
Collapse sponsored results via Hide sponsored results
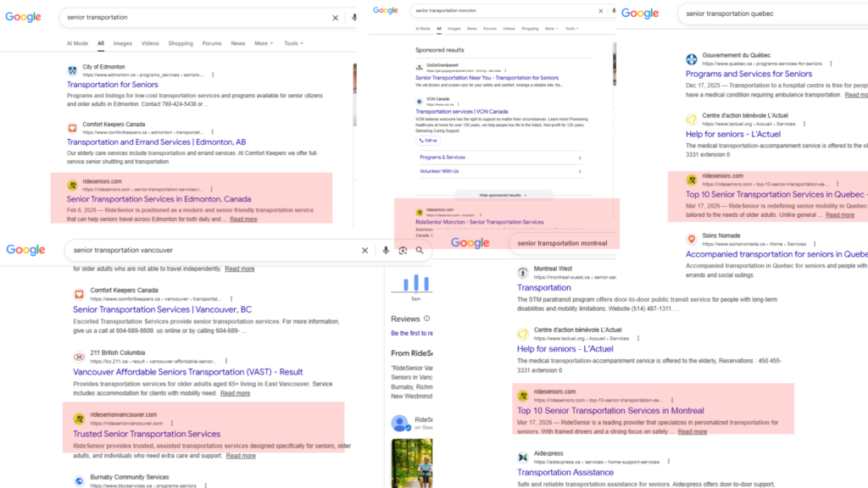(503, 196)
